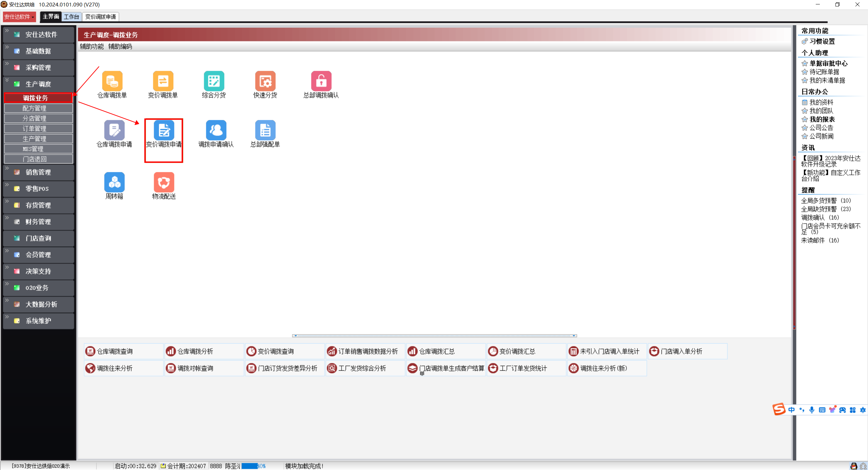Open the 综合分货 module icon
This screenshot has width=868, height=470.
[x=214, y=81]
